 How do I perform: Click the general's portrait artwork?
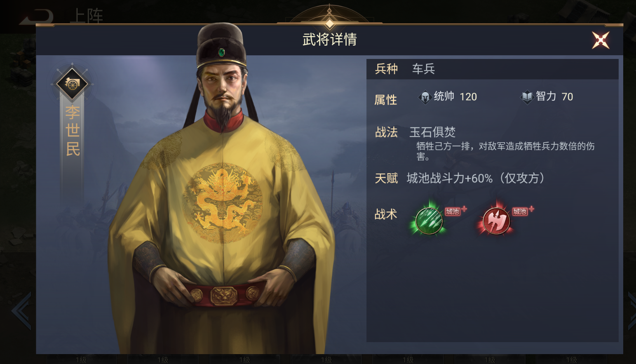pos(223,190)
